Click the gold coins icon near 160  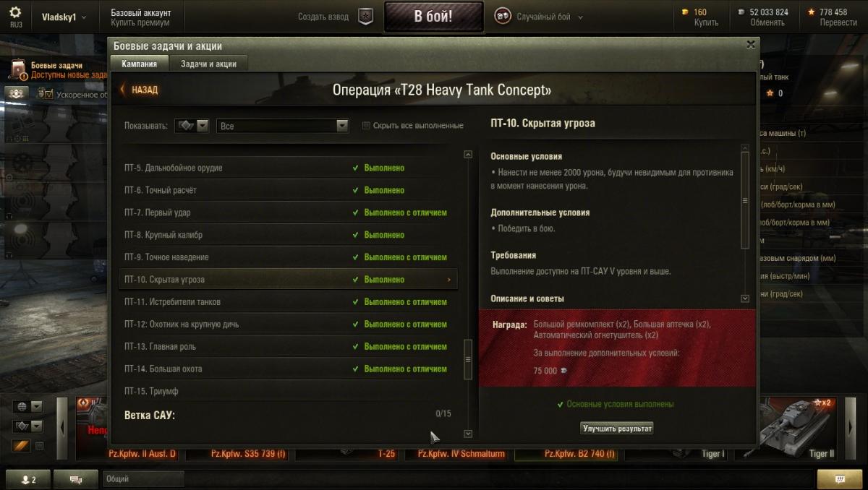point(686,12)
